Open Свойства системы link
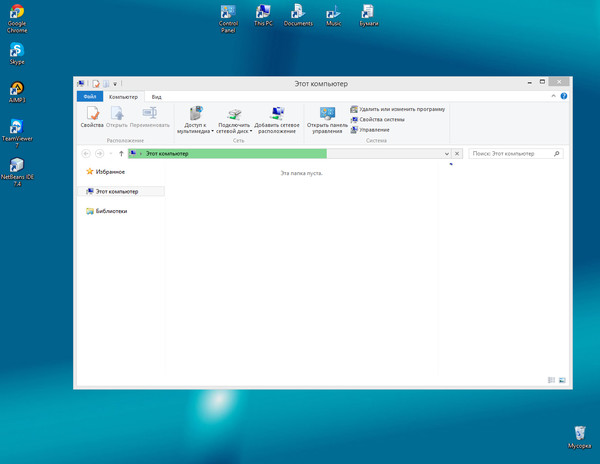The image size is (600, 464). point(378,120)
